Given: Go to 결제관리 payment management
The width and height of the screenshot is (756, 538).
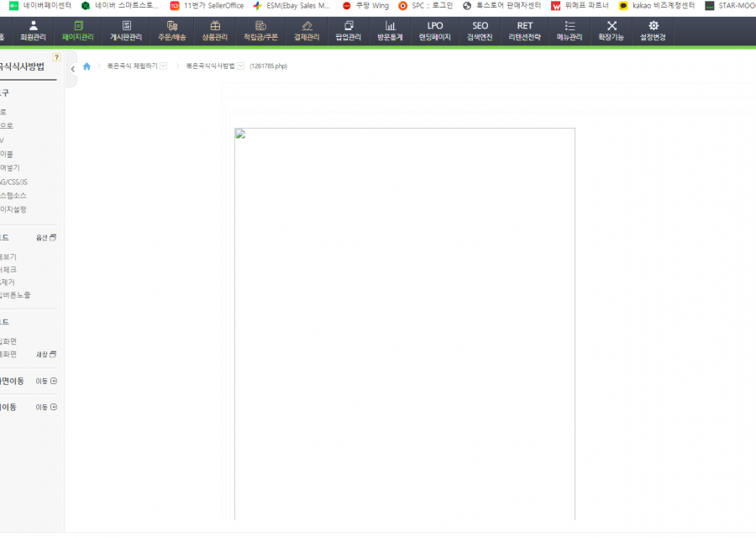Looking at the screenshot, I should click(x=307, y=31).
